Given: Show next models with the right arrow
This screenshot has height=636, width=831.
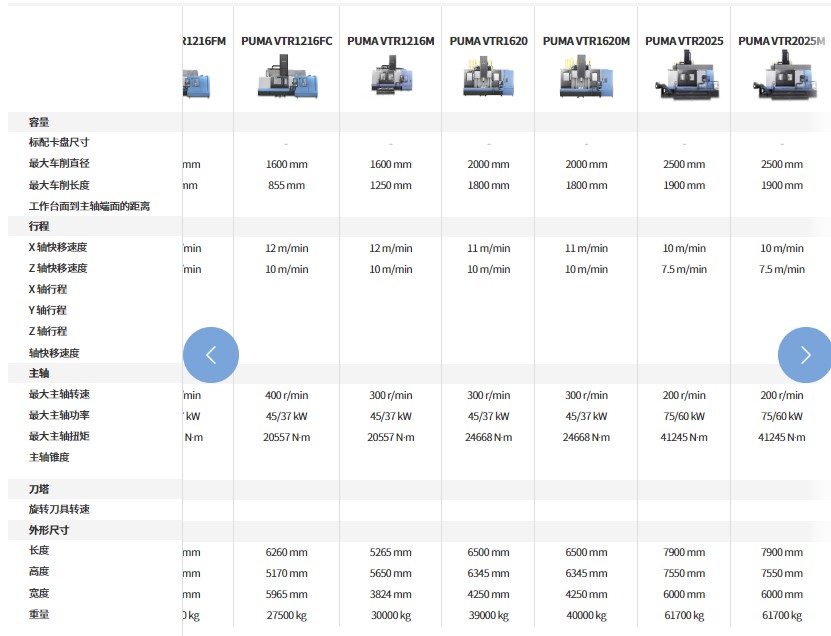Looking at the screenshot, I should pos(805,355).
